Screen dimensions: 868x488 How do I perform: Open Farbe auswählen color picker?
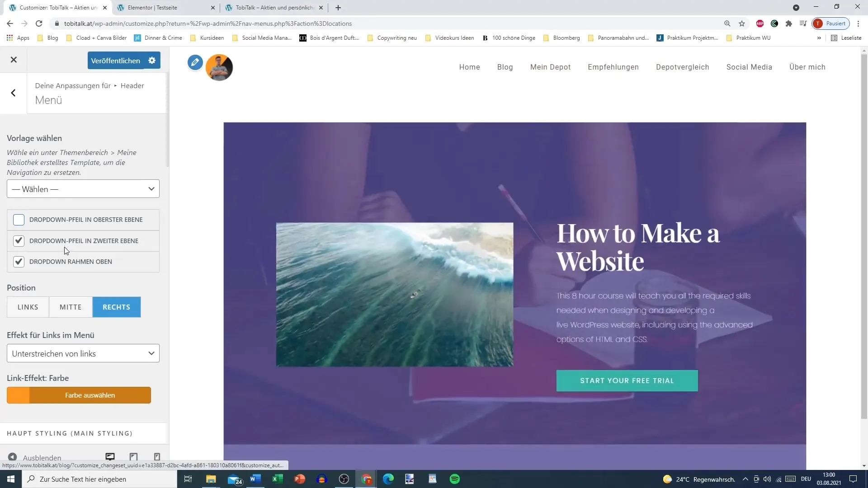click(x=79, y=395)
